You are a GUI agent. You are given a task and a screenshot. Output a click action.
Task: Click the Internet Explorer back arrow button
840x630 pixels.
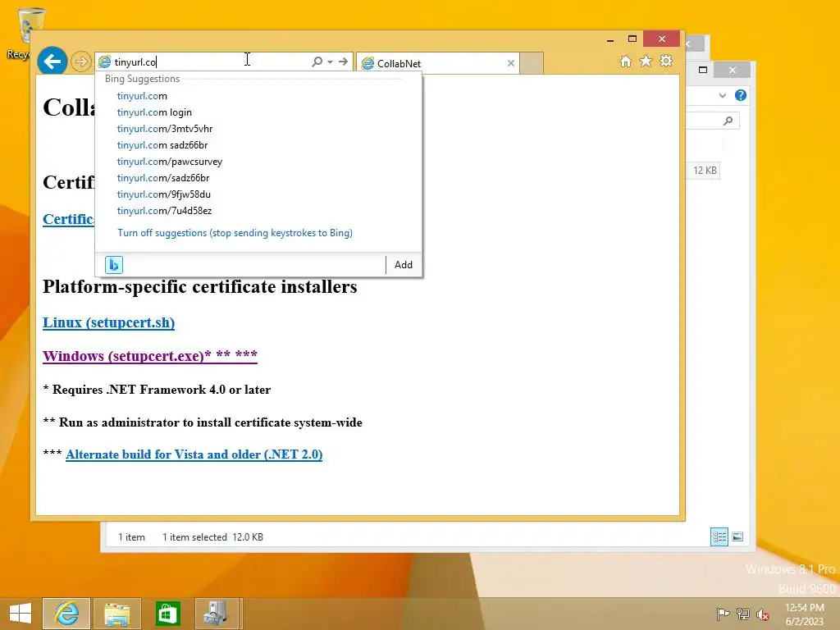52,62
